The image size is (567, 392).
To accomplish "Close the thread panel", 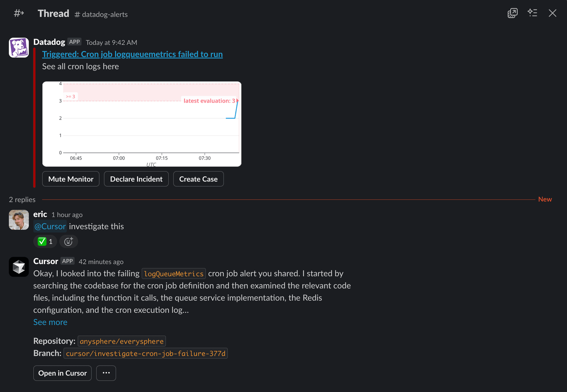I will pos(552,13).
